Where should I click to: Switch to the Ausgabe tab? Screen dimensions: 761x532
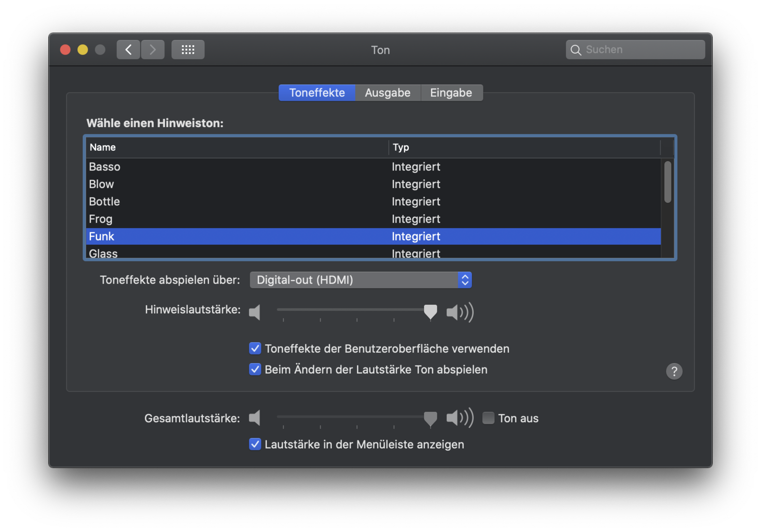388,93
